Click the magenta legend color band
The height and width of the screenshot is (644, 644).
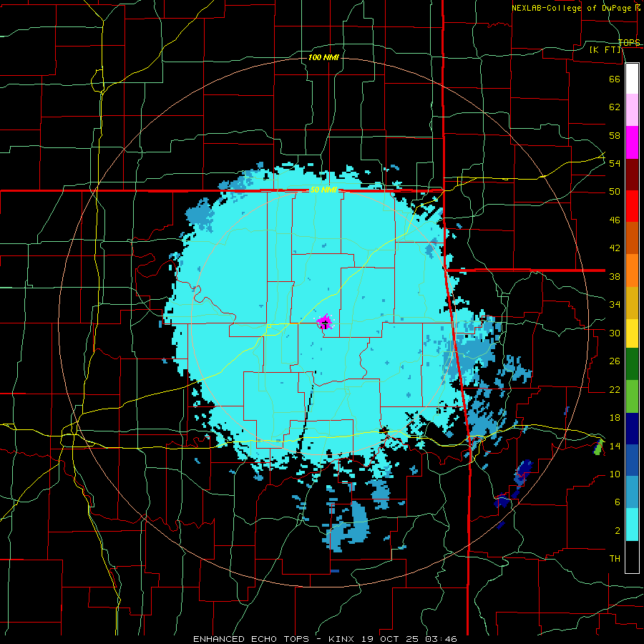(x=632, y=142)
